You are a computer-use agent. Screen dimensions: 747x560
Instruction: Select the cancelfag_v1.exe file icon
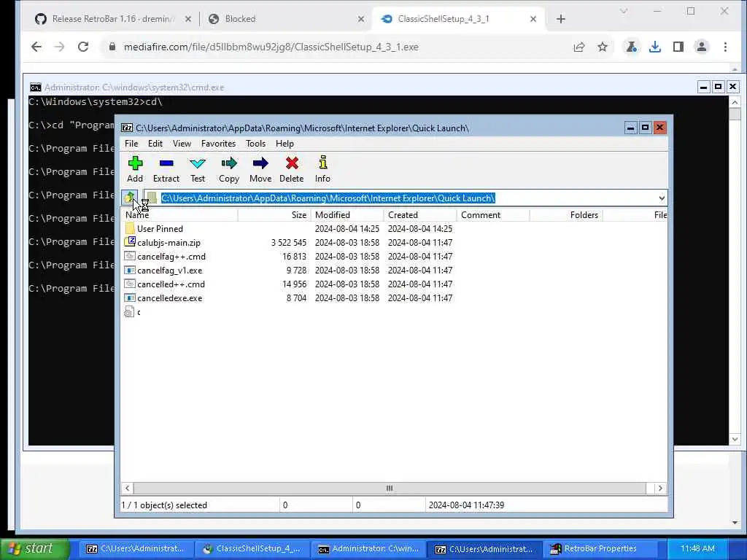click(130, 270)
